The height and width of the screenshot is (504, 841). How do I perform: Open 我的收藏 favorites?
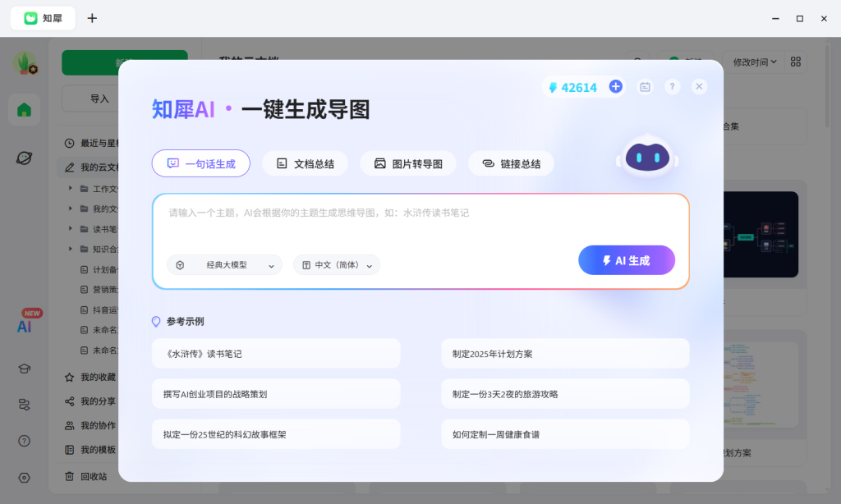click(90, 377)
